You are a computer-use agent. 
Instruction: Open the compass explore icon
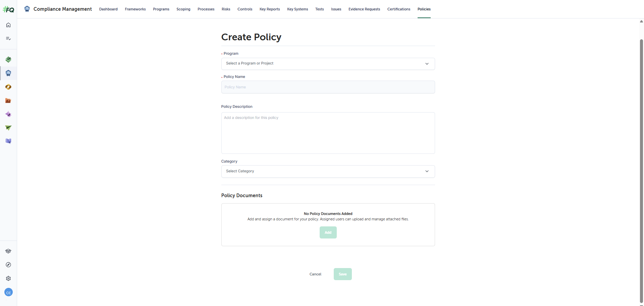click(x=8, y=265)
